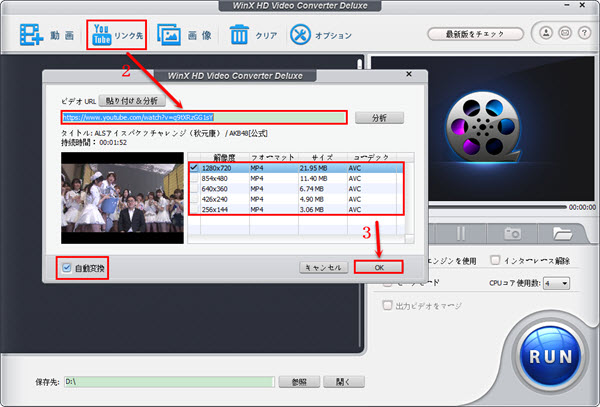Click the big blue RUN button

tap(550, 357)
